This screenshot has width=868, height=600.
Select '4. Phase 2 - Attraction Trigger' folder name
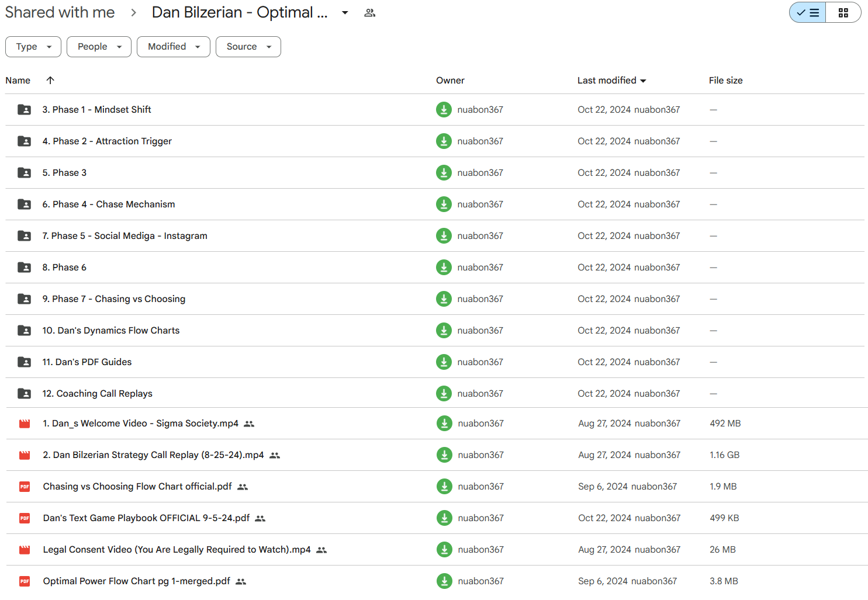(x=107, y=141)
